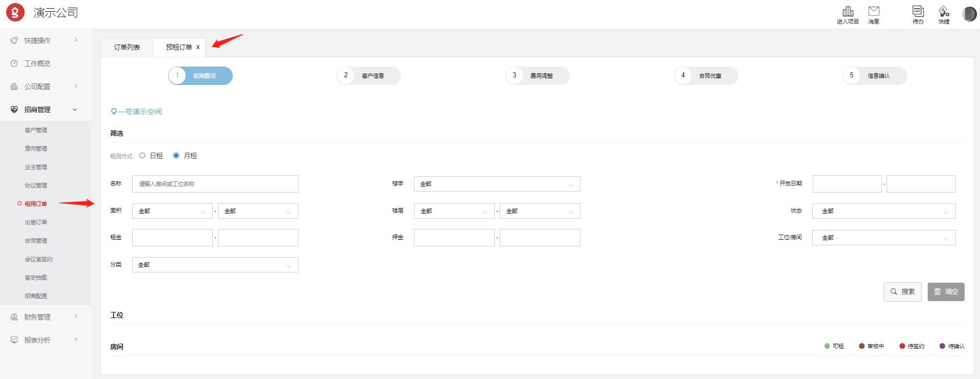Click the 名称 room name input field
Image resolution: width=980 pixels, height=379 pixels.
(x=215, y=184)
